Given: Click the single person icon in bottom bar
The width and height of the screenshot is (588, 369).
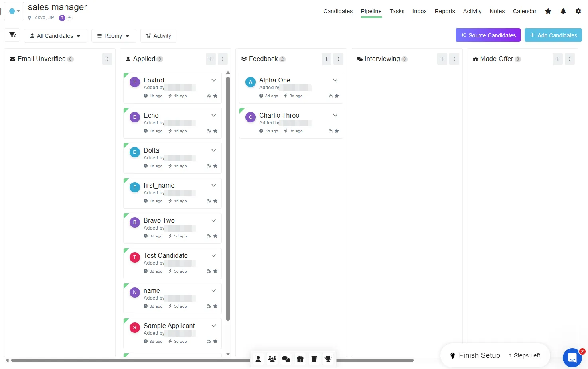Looking at the screenshot, I should [258, 359].
